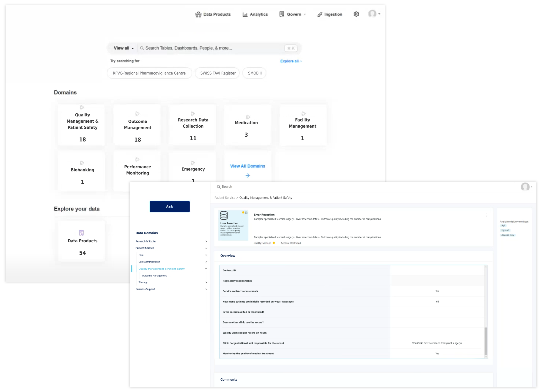Screen dimensions: 541x392
Task: Click the View All Domains arrow
Action: [248, 176]
